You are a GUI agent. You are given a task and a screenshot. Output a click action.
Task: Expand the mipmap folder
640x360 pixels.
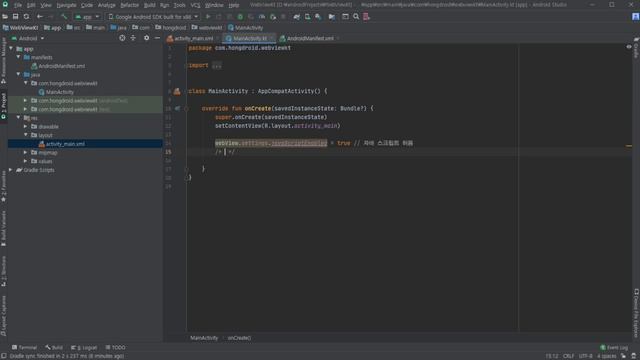click(26, 152)
